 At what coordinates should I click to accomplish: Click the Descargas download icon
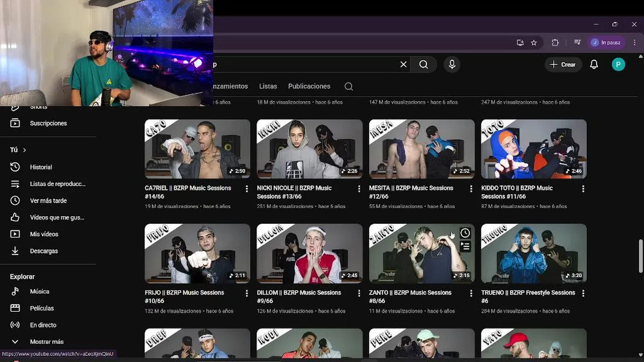click(x=15, y=251)
